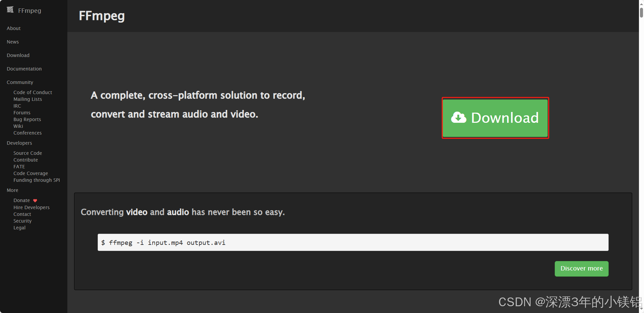Open the Wiki link
The height and width of the screenshot is (313, 644).
tap(18, 126)
